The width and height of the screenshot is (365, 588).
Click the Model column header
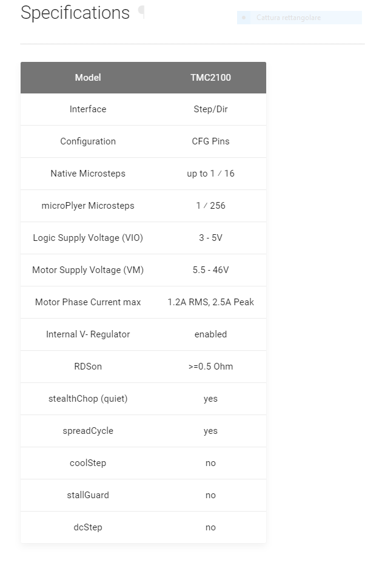(x=88, y=78)
